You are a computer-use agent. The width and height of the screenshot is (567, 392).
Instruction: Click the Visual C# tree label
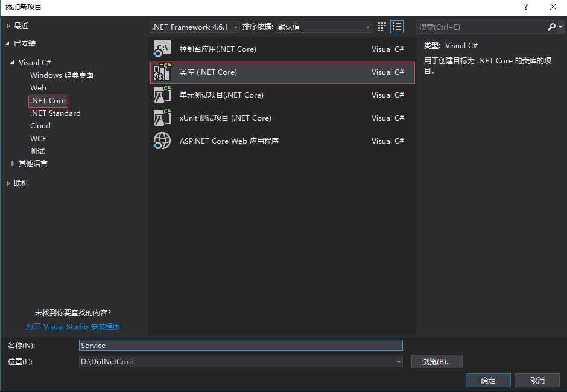point(35,63)
